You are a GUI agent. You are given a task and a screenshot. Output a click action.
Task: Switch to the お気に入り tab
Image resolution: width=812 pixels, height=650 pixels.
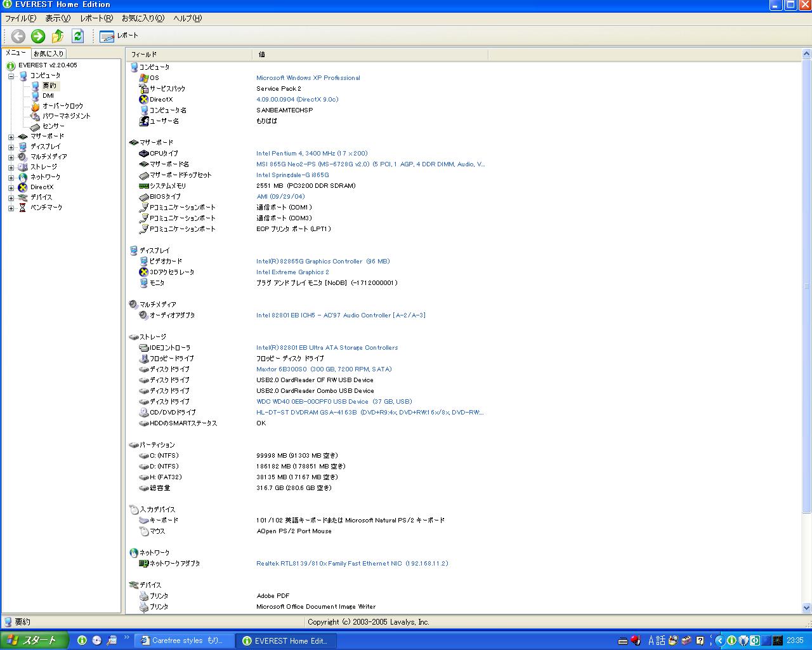click(48, 54)
